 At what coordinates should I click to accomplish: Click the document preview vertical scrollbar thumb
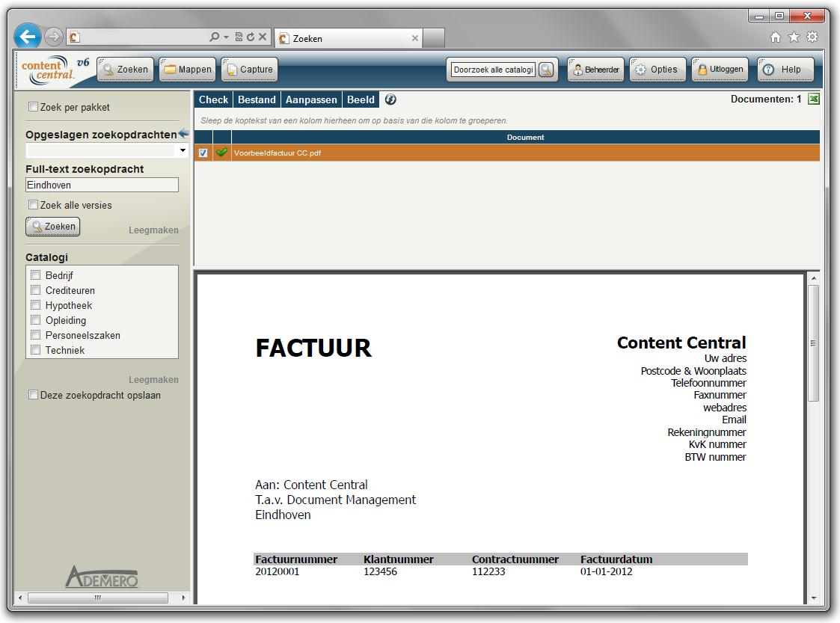click(x=814, y=343)
